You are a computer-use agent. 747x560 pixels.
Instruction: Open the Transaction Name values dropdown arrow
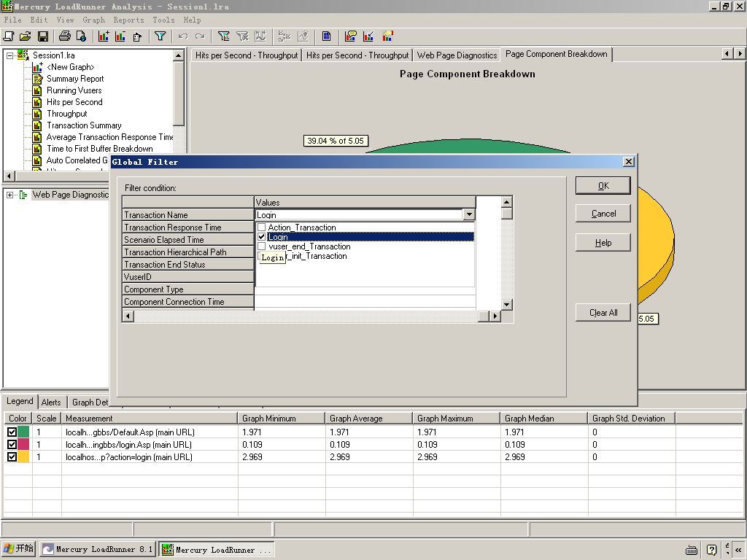pyautogui.click(x=469, y=215)
